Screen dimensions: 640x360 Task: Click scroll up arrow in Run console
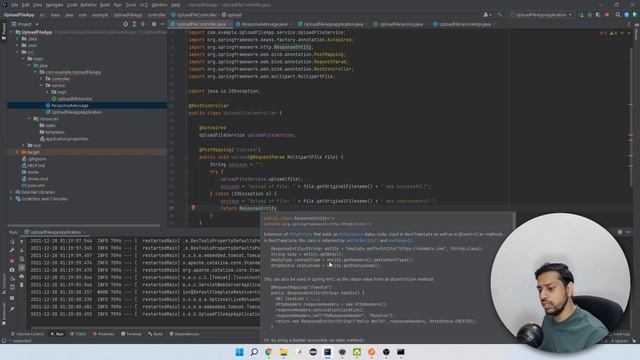click(22, 242)
